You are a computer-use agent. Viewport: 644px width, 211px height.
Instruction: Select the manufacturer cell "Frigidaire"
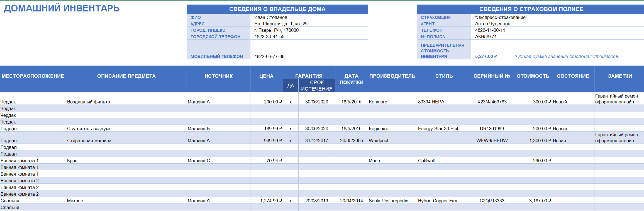click(392, 128)
